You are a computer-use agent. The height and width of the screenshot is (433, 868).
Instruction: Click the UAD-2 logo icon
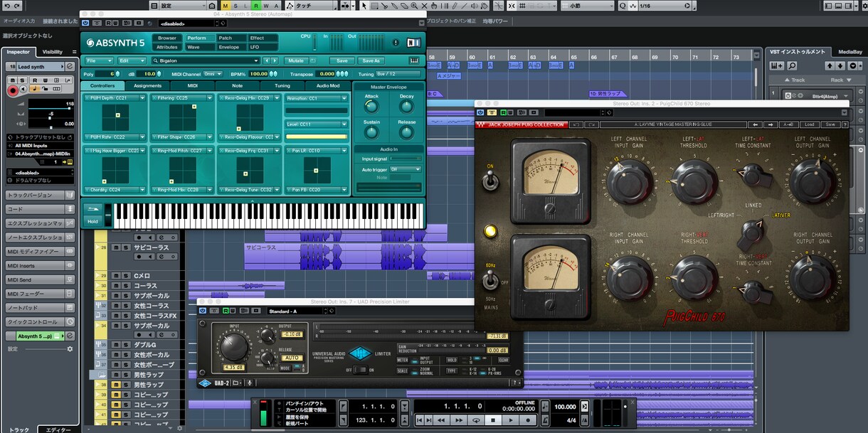point(205,383)
